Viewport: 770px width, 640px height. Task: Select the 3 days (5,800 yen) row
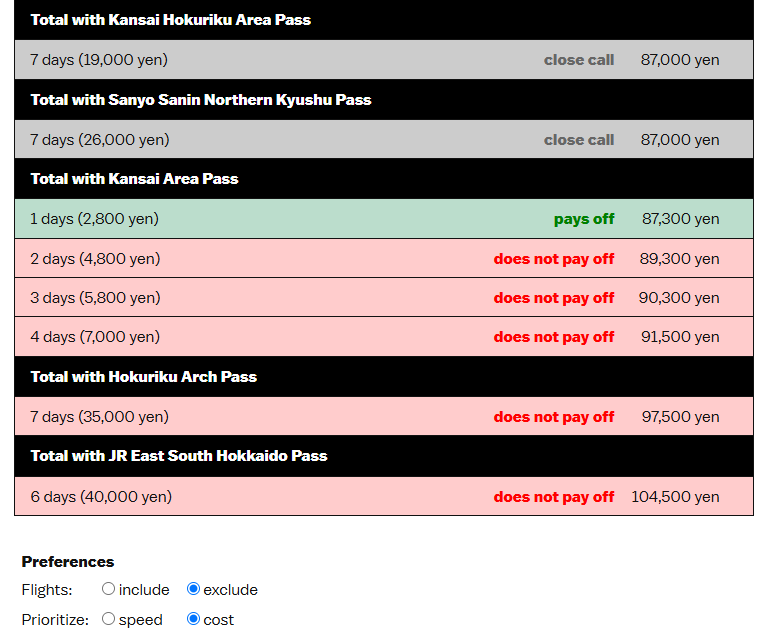click(384, 298)
